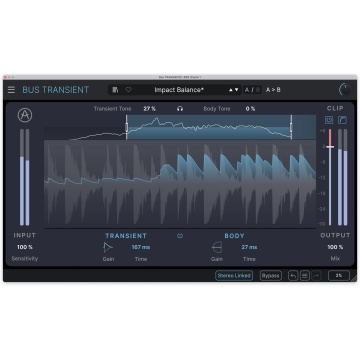Click the right handle of the frequency range
This screenshot has width=360, height=360.
click(x=291, y=127)
